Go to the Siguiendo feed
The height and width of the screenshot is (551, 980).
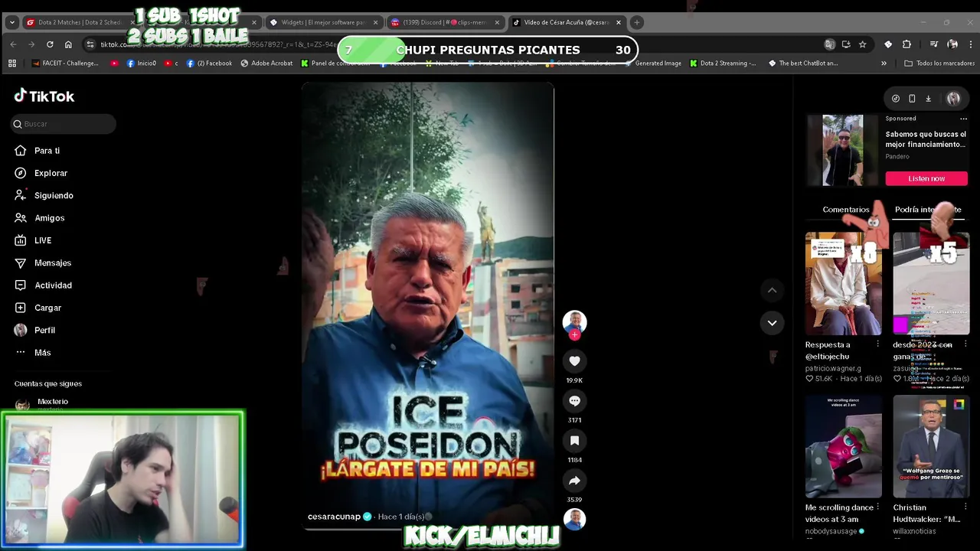(x=44, y=195)
